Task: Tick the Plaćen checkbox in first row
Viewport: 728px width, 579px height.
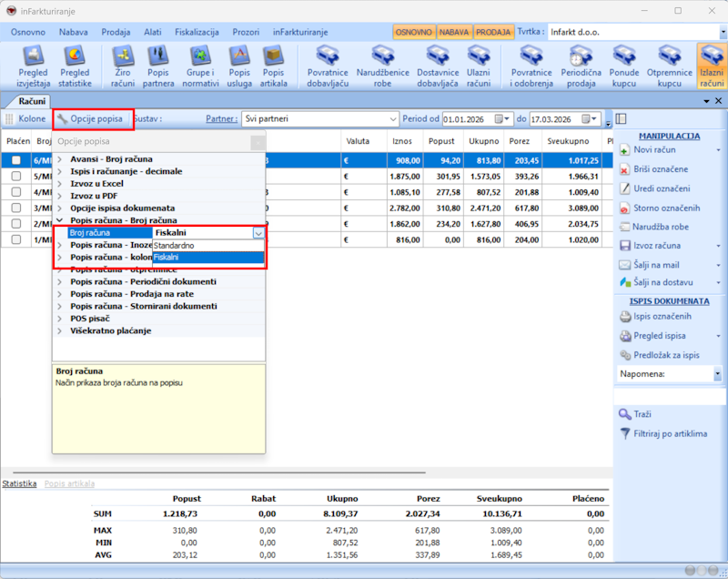Action: (16, 160)
